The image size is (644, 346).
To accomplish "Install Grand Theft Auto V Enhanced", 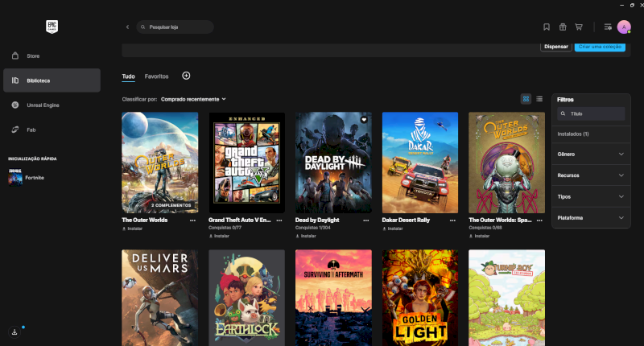I will (x=219, y=236).
